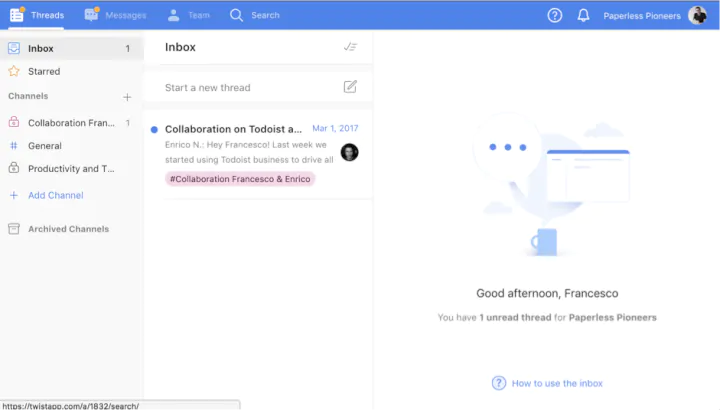Click the hash icon beside General

(x=14, y=146)
